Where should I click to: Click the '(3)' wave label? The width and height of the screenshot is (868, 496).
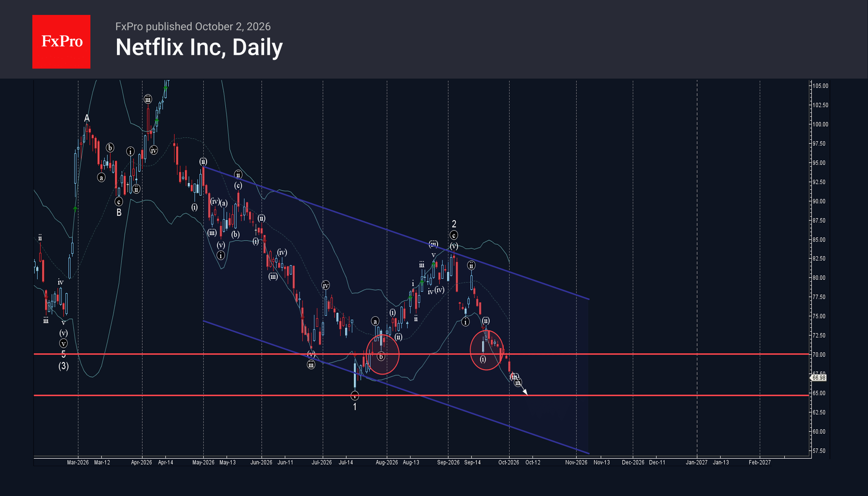(x=63, y=366)
